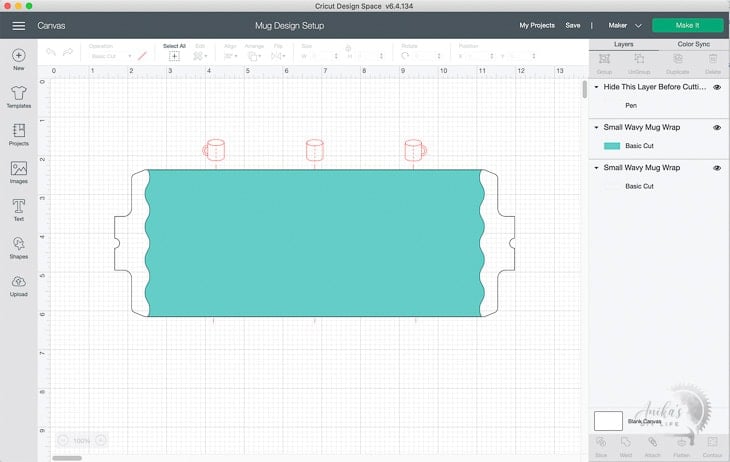Click the zoom out minus button
Screen dimensions: 730x462
pyautogui.click(x=63, y=440)
